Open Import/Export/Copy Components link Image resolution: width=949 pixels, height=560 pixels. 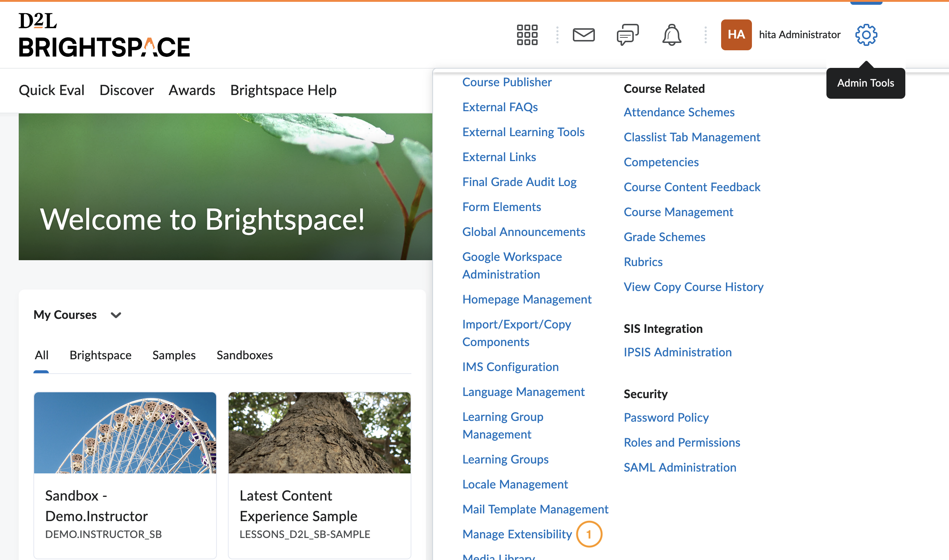[x=517, y=333]
